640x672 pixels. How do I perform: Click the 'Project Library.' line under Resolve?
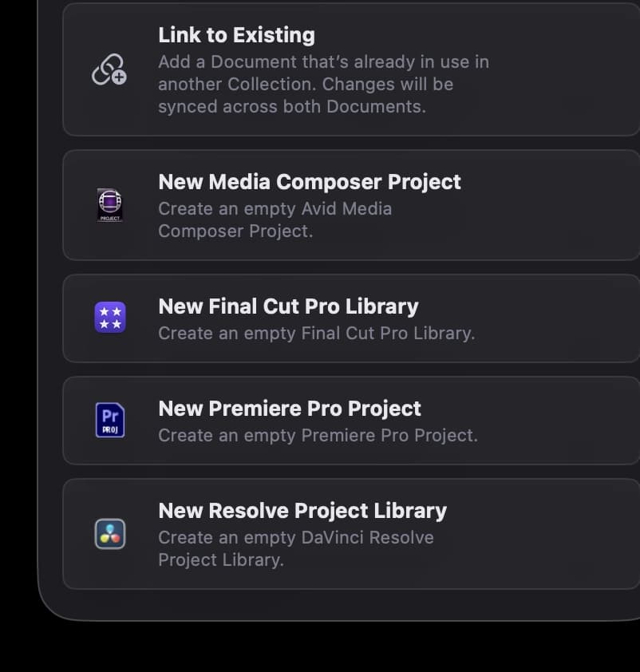[220, 559]
